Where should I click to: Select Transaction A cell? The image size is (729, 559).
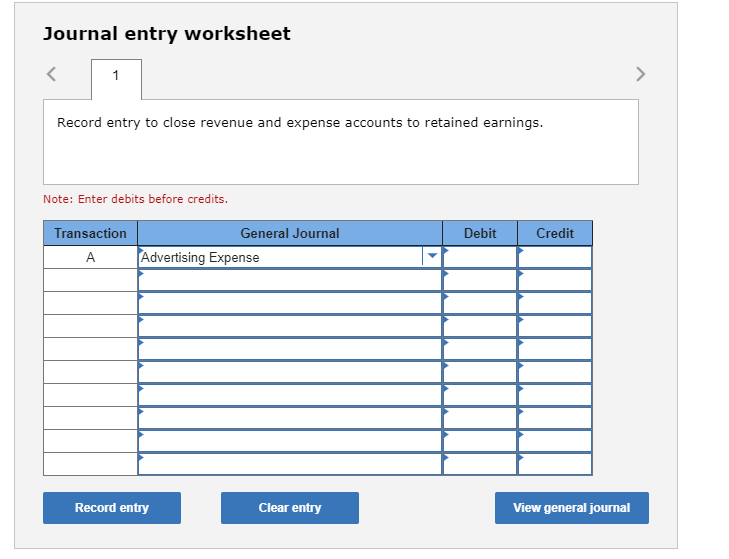pyautogui.click(x=91, y=257)
